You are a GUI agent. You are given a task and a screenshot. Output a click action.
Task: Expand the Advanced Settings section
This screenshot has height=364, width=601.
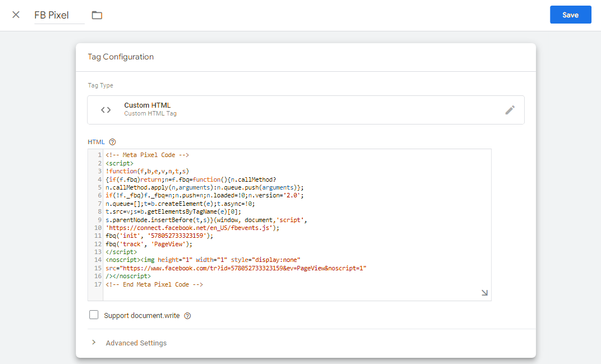94,343
